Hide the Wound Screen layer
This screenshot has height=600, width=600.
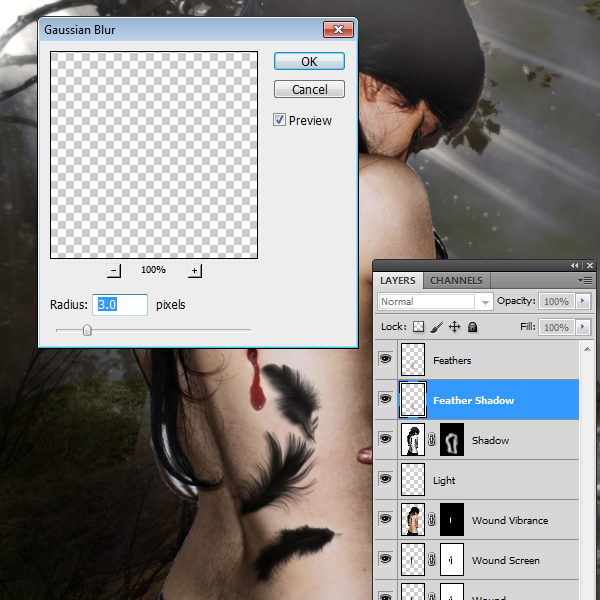coord(386,559)
